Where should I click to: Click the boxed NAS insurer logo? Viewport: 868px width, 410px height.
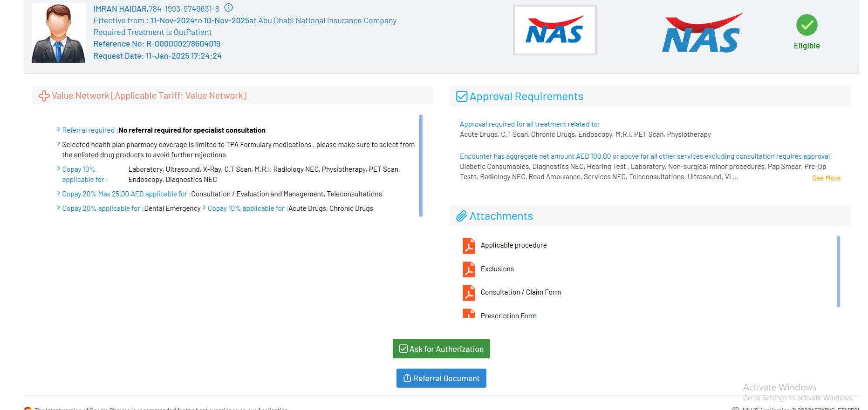(x=554, y=30)
